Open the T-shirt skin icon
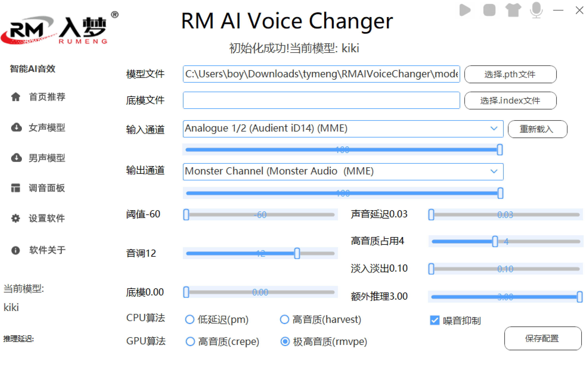The height and width of the screenshot is (365, 588). [x=513, y=10]
